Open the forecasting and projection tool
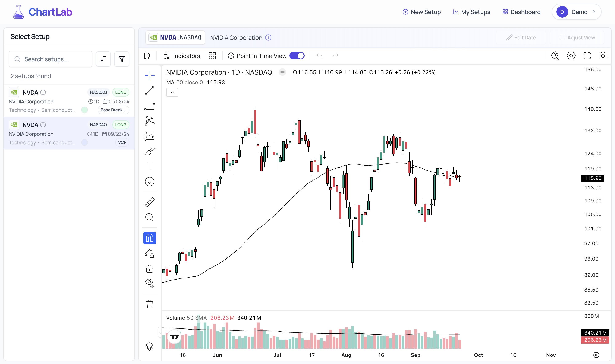 (x=149, y=136)
